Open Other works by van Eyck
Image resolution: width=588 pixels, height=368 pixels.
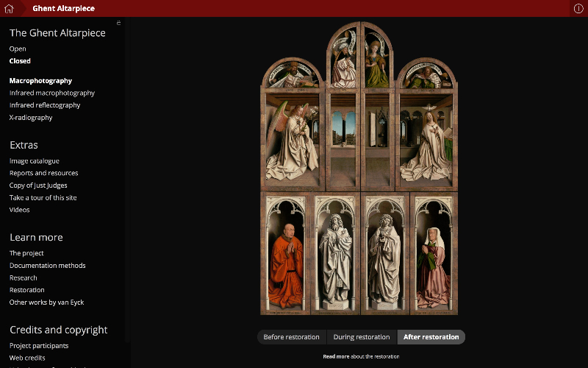point(46,302)
